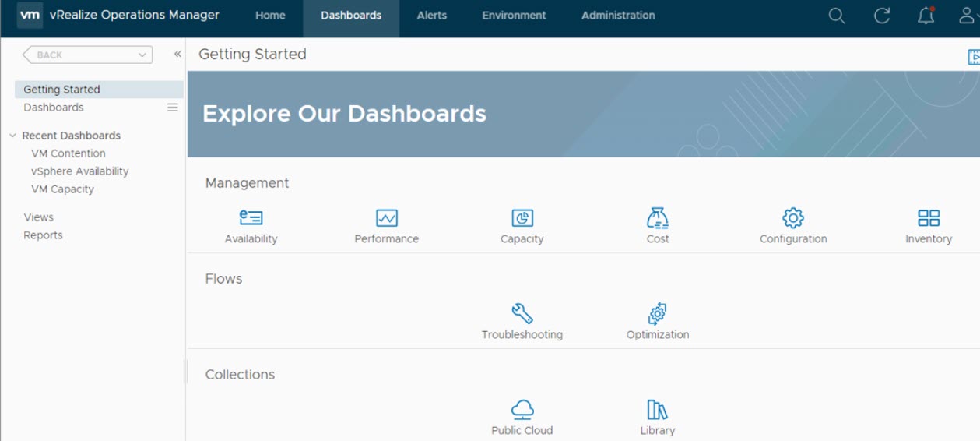Go to the Administration tab

point(617,16)
